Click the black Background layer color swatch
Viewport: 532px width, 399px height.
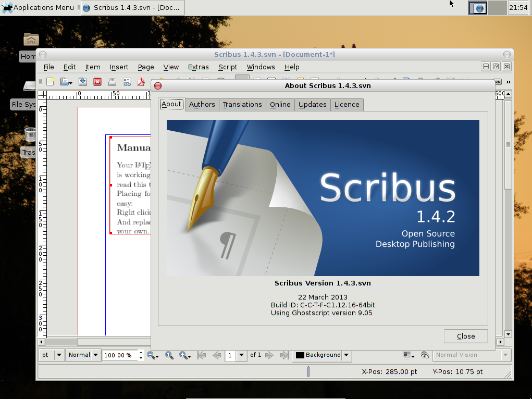(300, 355)
